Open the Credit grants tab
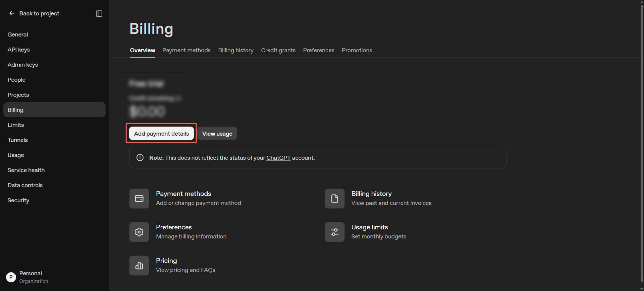 [x=278, y=50]
